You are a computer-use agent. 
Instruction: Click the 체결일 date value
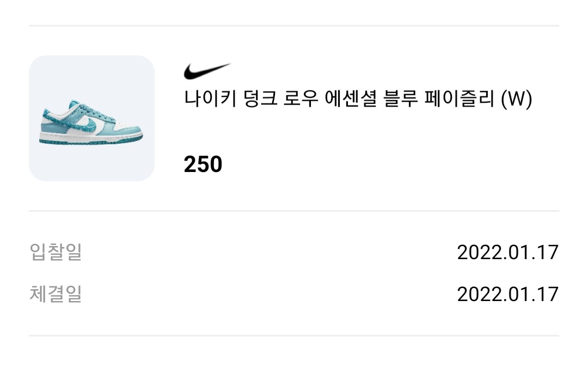pyautogui.click(x=507, y=294)
